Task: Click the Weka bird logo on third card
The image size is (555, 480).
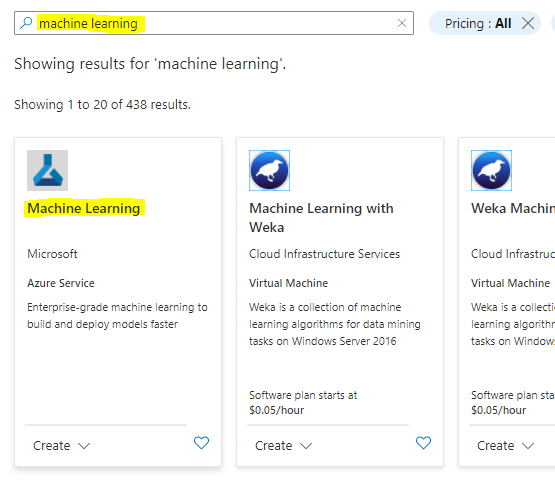Action: (x=491, y=170)
